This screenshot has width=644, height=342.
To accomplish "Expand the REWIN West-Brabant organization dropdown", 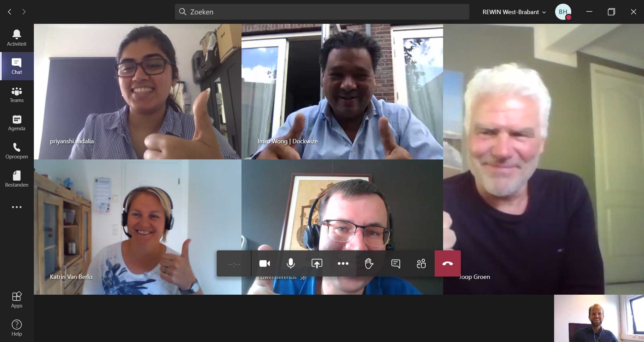I will tap(514, 12).
